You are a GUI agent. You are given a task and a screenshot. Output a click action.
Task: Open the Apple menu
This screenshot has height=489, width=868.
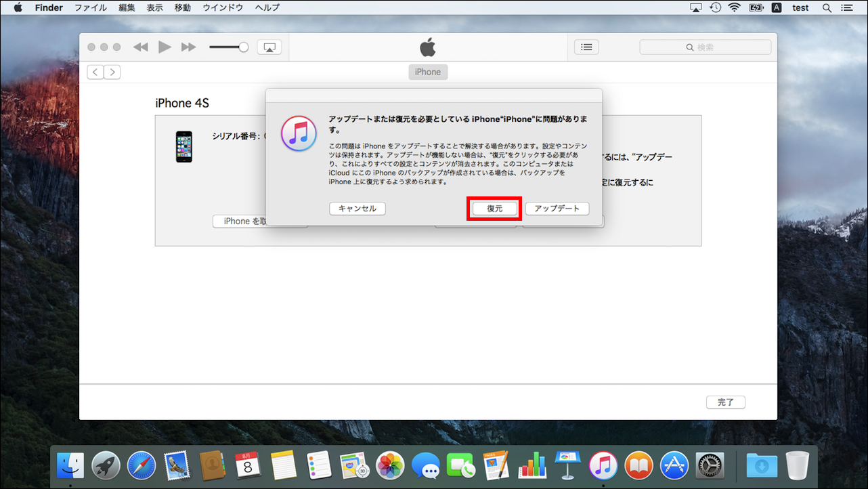(x=18, y=8)
